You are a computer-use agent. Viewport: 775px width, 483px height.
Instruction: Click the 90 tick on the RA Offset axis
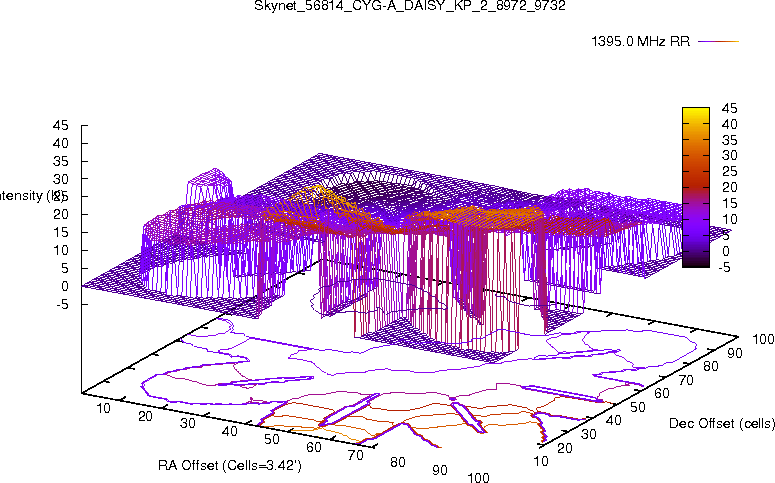point(440,470)
